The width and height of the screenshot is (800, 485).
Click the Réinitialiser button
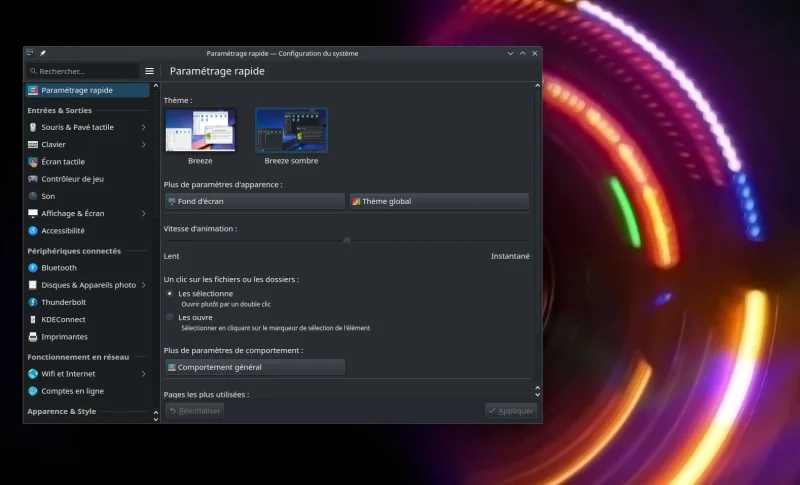(194, 411)
